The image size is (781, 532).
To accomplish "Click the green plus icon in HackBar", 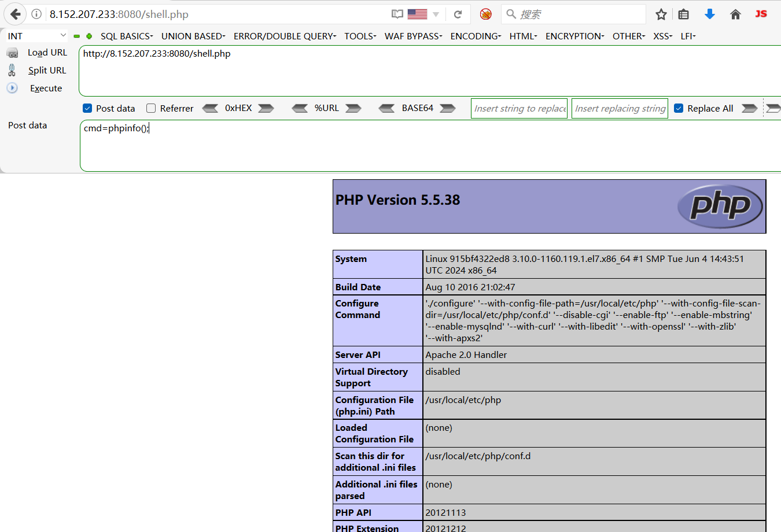I will point(89,36).
